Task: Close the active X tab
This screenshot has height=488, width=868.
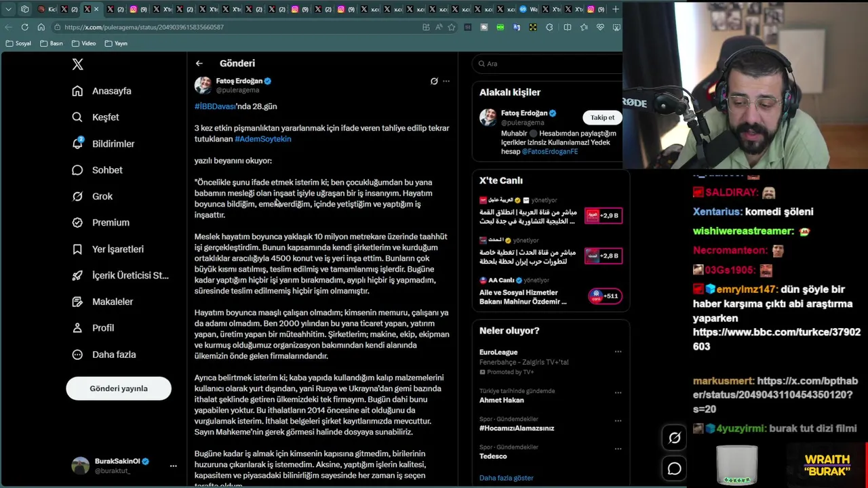Action: click(96, 9)
